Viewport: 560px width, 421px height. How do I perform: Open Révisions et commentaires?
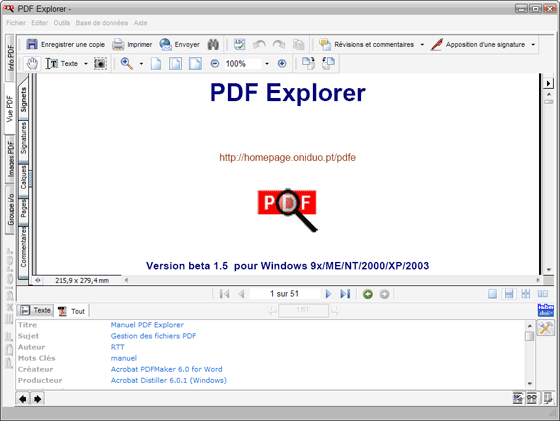(x=366, y=44)
